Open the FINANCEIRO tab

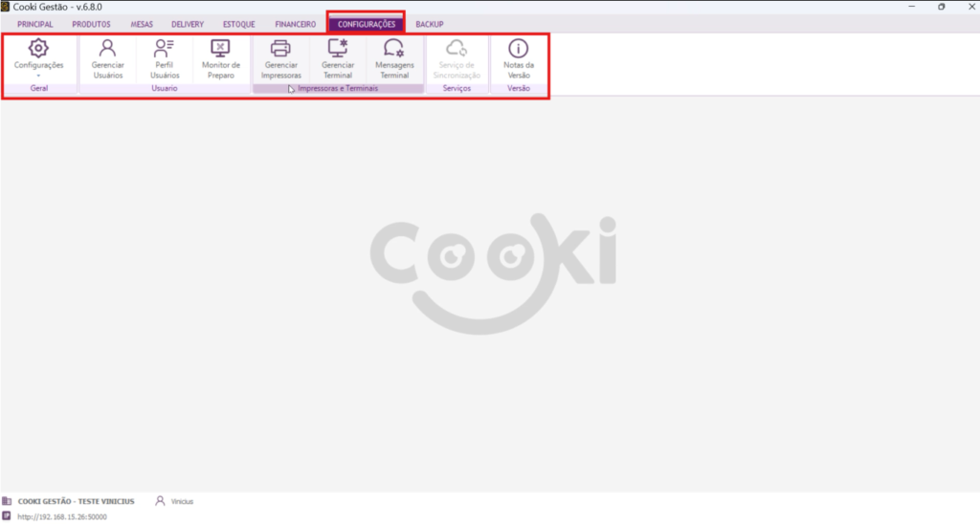[x=295, y=24]
